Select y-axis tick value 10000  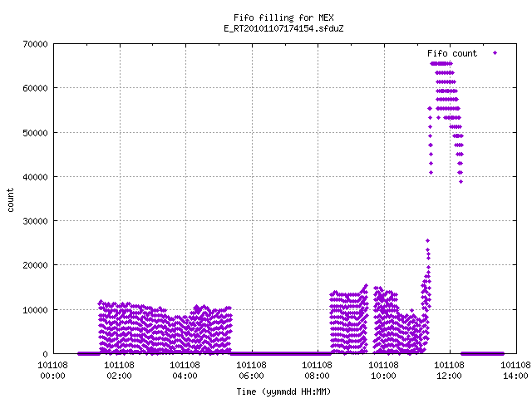point(35,310)
